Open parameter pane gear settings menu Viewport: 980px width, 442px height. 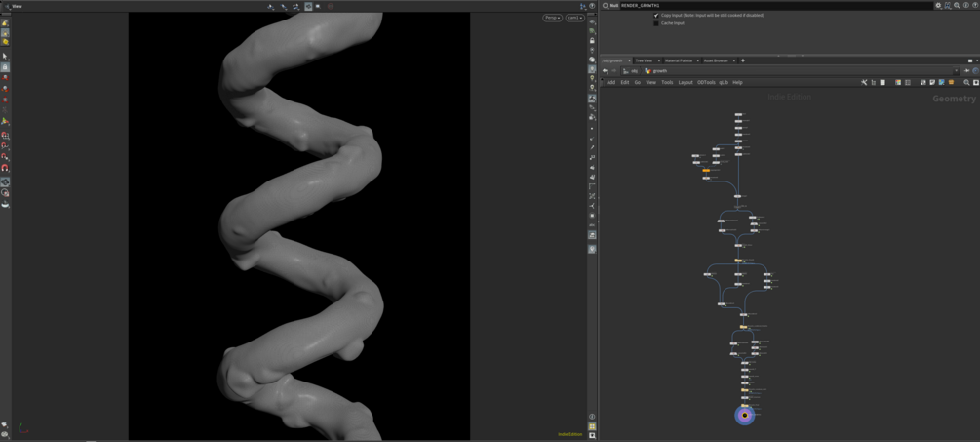(938, 5)
